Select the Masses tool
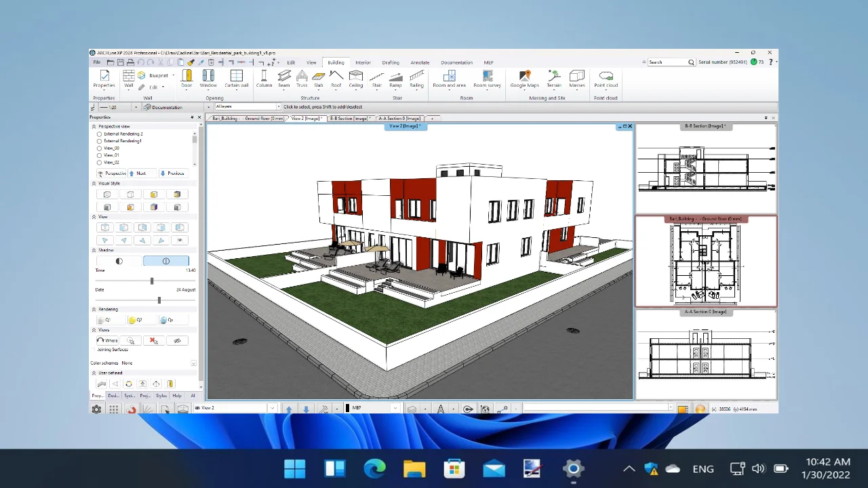 click(x=577, y=79)
